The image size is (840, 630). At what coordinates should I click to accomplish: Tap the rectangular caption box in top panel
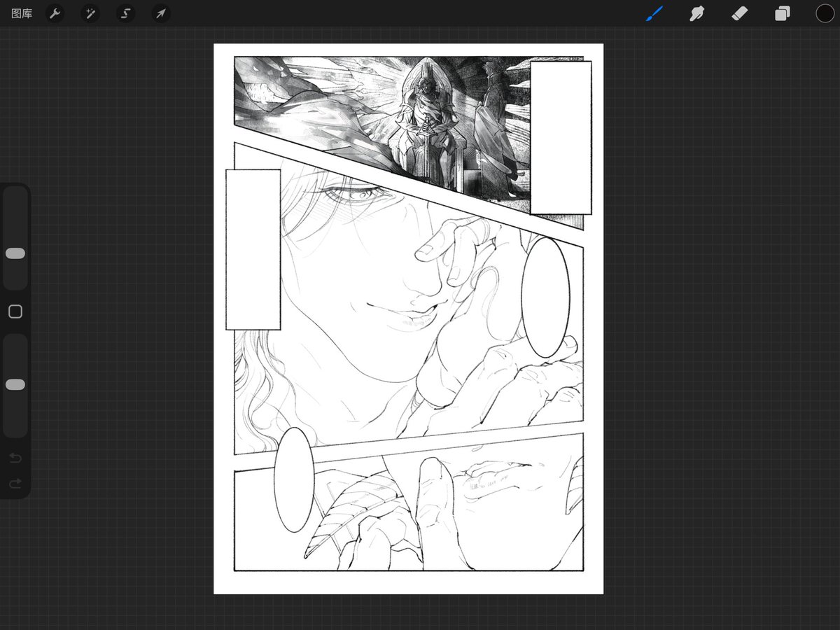[x=561, y=137]
